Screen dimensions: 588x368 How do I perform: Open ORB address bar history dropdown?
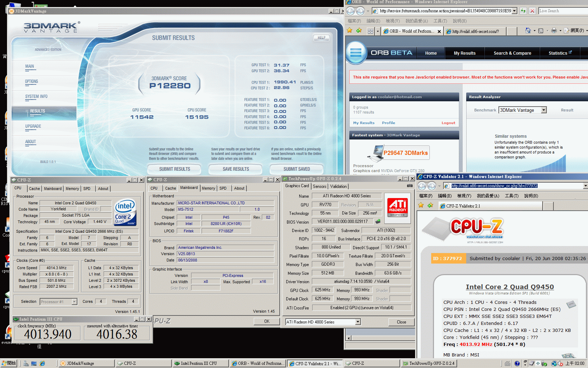514,11
